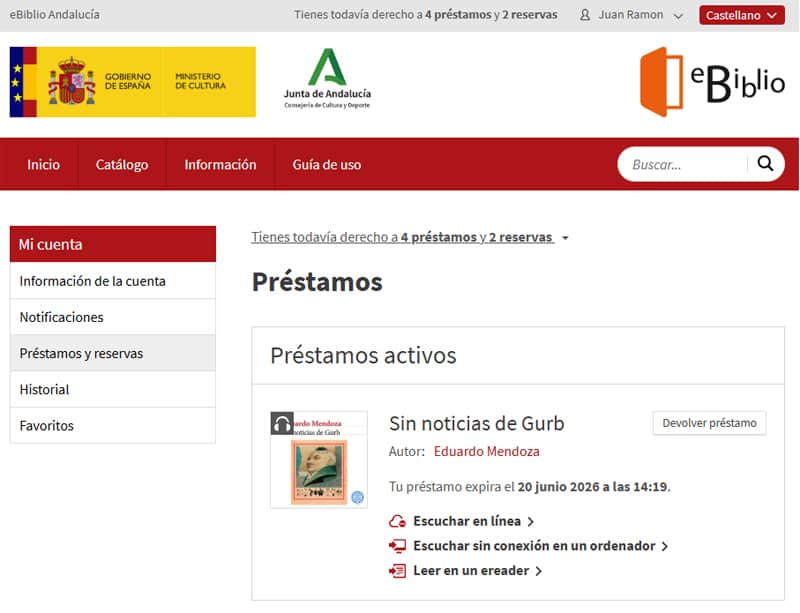The height and width of the screenshot is (613, 800).
Task: Click the eBiblio Andalucía text in top bar
Action: pos(55,15)
